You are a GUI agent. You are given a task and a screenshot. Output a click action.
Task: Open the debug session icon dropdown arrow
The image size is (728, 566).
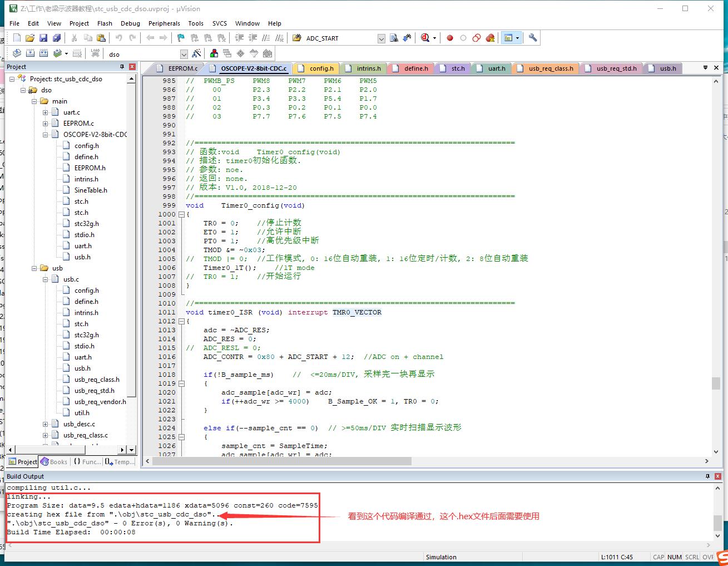point(434,38)
